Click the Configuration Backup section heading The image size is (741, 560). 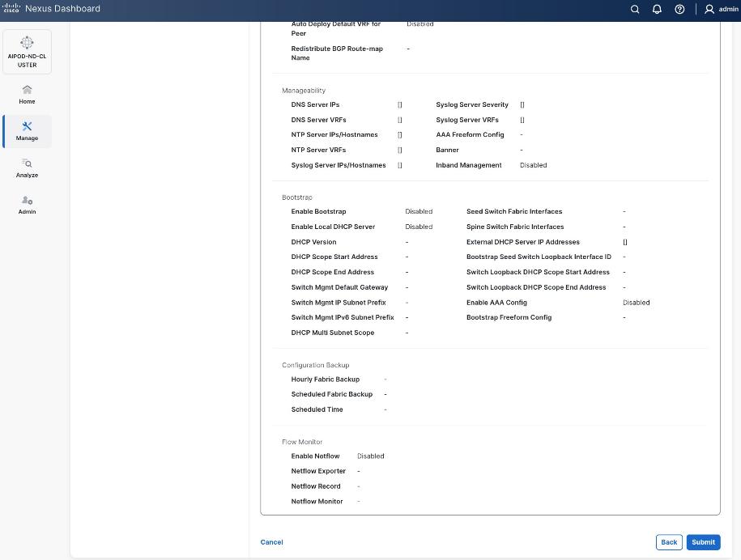tap(315, 365)
